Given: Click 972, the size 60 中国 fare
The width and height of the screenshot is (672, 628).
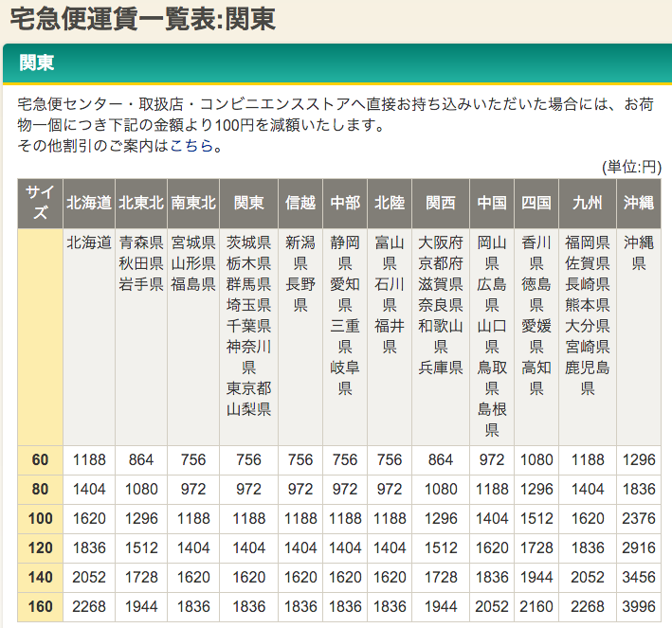Looking at the screenshot, I should [x=492, y=459].
